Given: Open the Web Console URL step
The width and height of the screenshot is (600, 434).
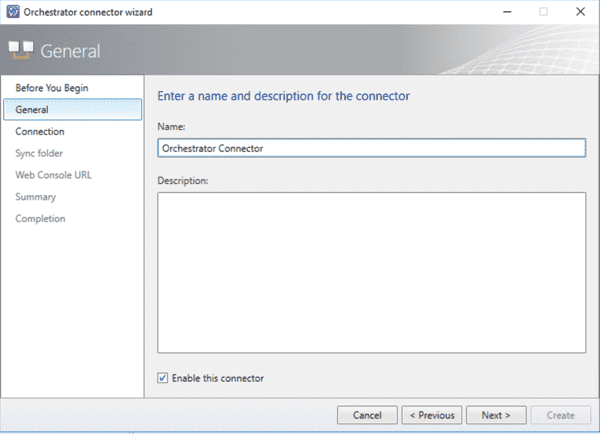Looking at the screenshot, I should click(x=53, y=175).
